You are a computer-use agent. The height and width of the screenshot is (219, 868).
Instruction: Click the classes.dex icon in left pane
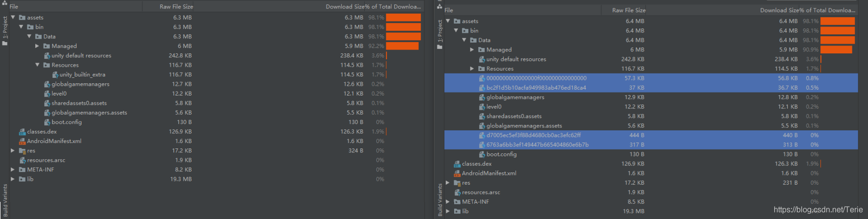click(22, 132)
